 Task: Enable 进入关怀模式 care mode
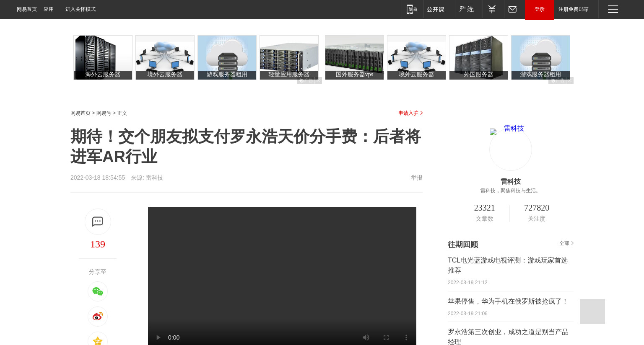pos(80,9)
